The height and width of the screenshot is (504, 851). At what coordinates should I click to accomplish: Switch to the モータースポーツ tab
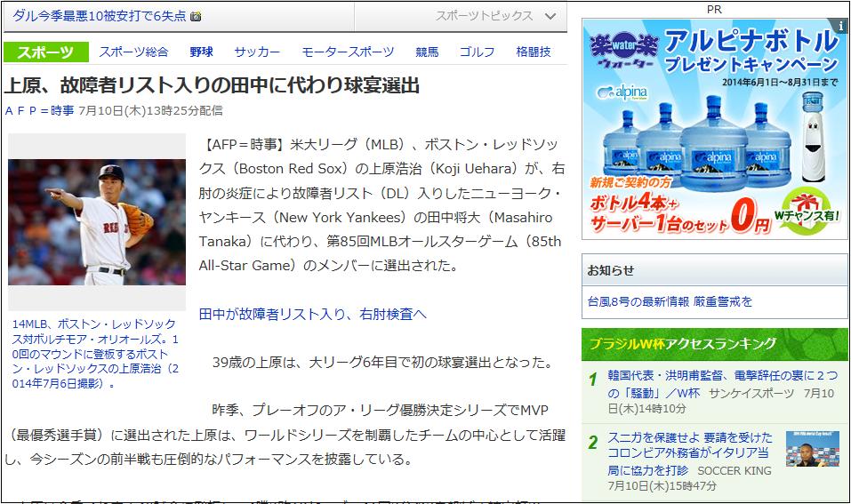point(348,52)
